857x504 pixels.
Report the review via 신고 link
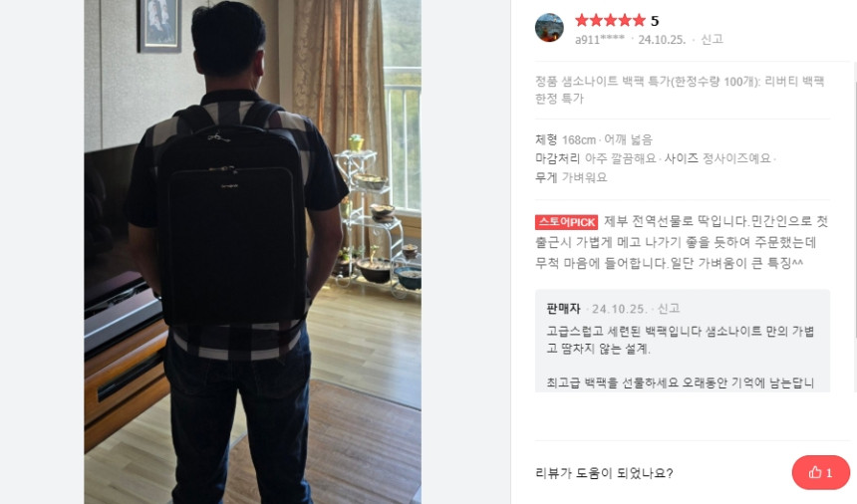pos(712,39)
